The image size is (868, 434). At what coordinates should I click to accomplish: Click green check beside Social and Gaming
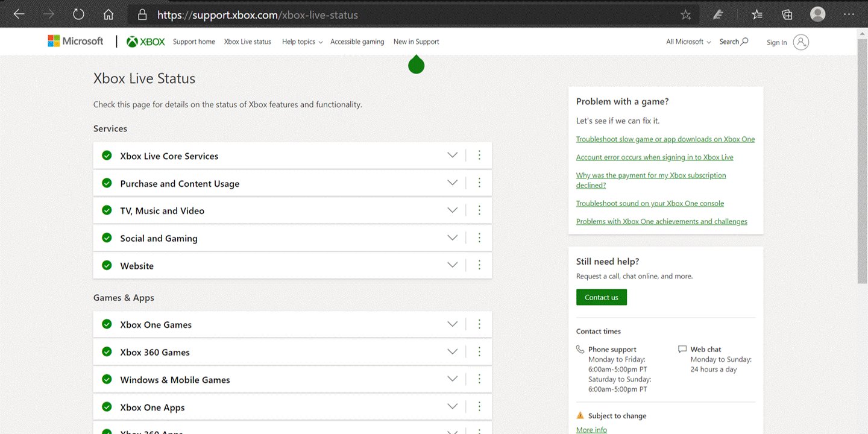[107, 238]
